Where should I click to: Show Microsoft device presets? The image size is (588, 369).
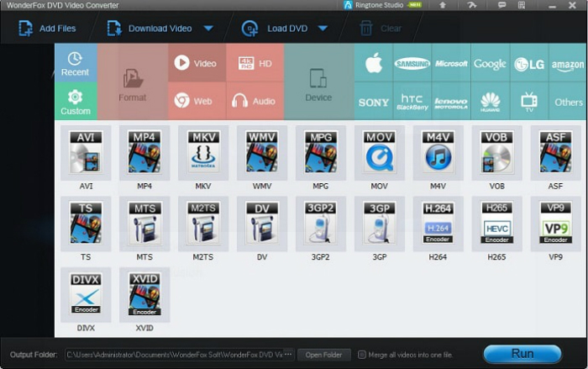click(451, 63)
